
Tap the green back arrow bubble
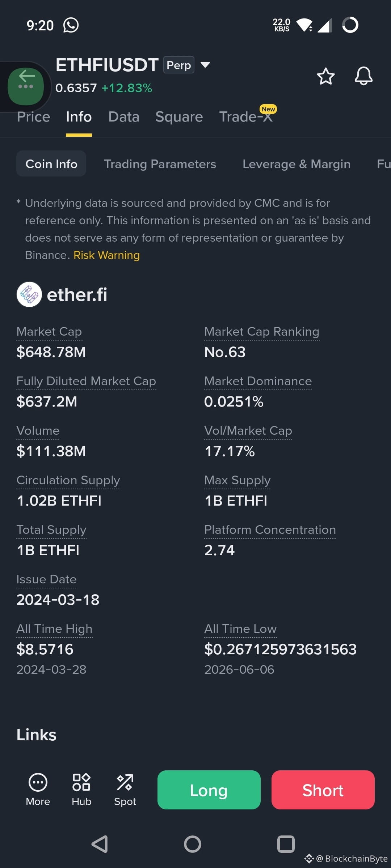26,86
